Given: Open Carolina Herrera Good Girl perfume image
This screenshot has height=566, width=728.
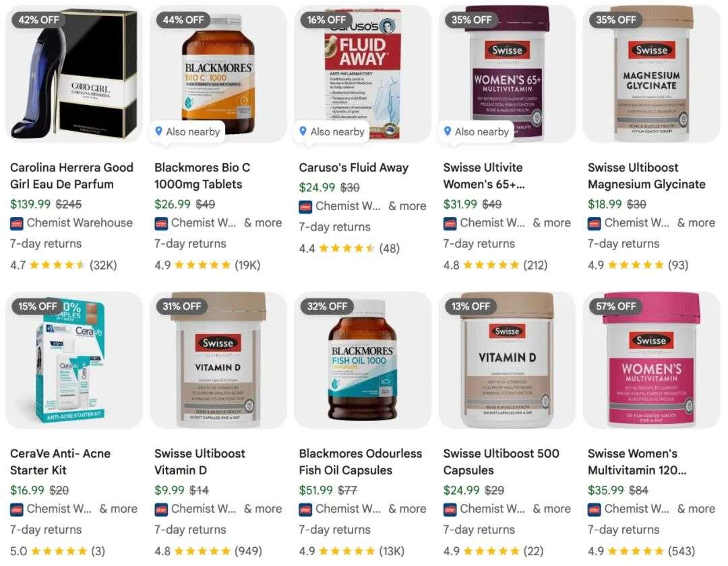Looking at the screenshot, I should tap(74, 73).
